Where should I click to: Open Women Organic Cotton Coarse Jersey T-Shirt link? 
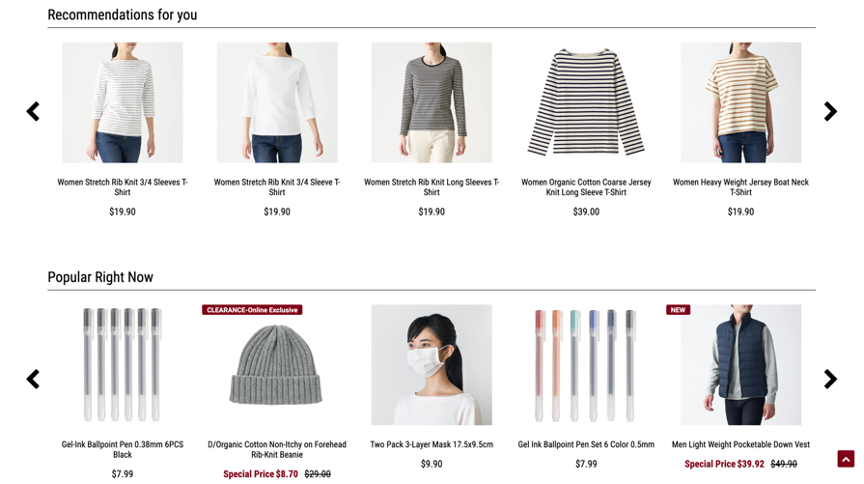coord(586,187)
